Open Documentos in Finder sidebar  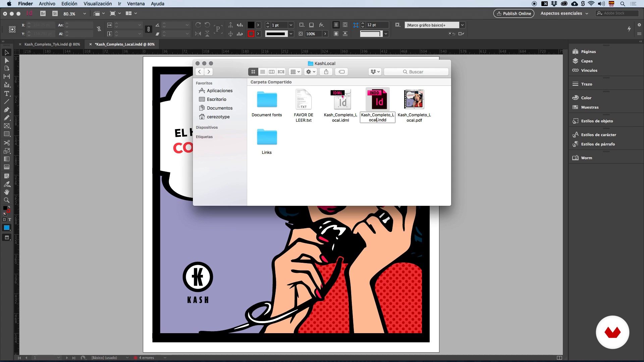(219, 108)
